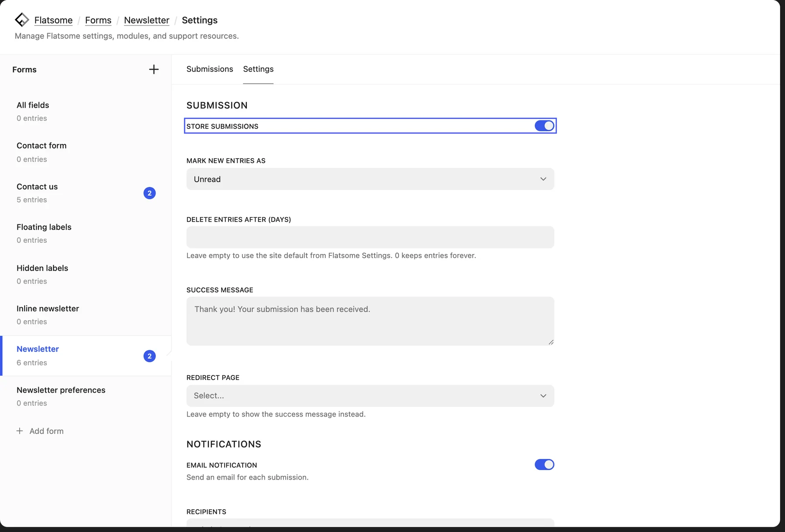
Task: Click the Delete Entries After days field
Action: 370,237
